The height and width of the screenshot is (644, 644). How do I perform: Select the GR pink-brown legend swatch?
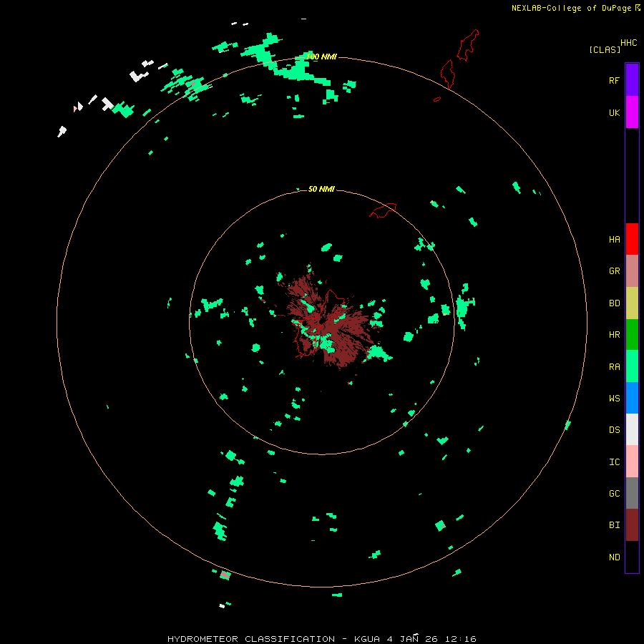[632, 271]
